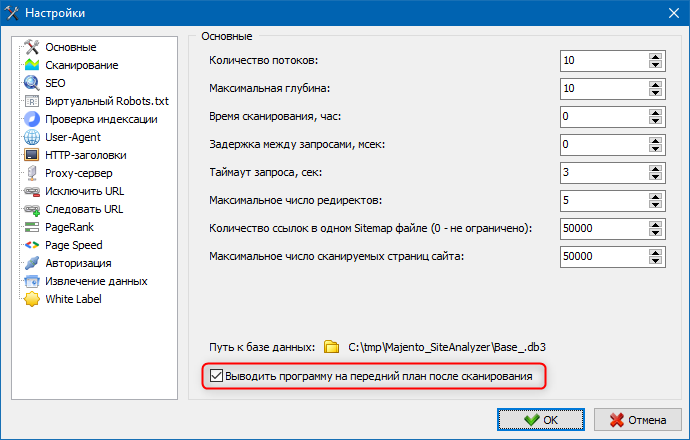Screen dimensions: 690x440
Task: Toggle bring program to front after scanning
Action: coord(216,376)
